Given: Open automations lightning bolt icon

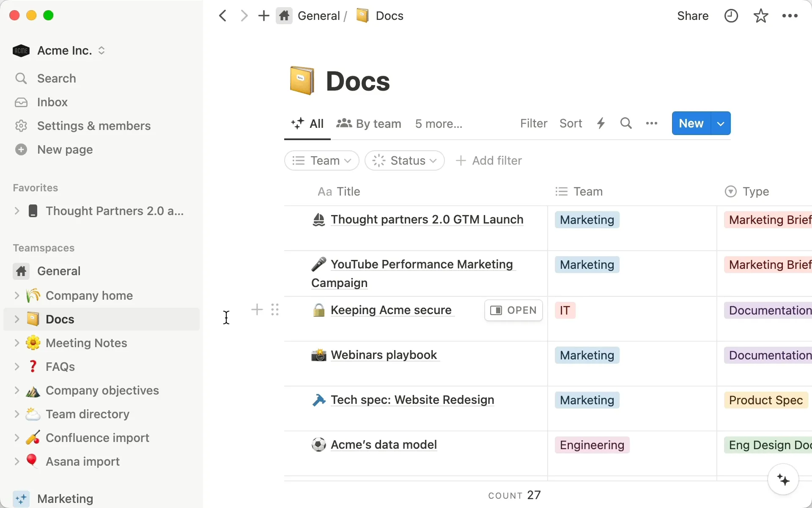Looking at the screenshot, I should [601, 123].
